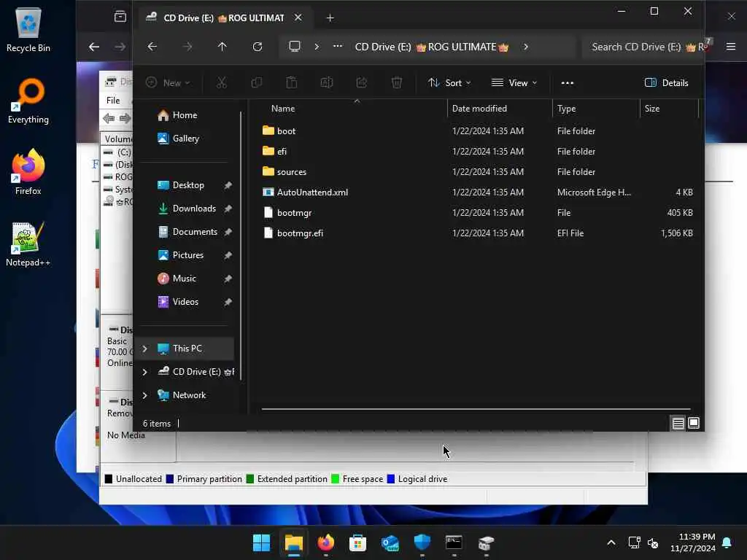
Task: Open File menu in Disk Management window
Action: point(113,101)
